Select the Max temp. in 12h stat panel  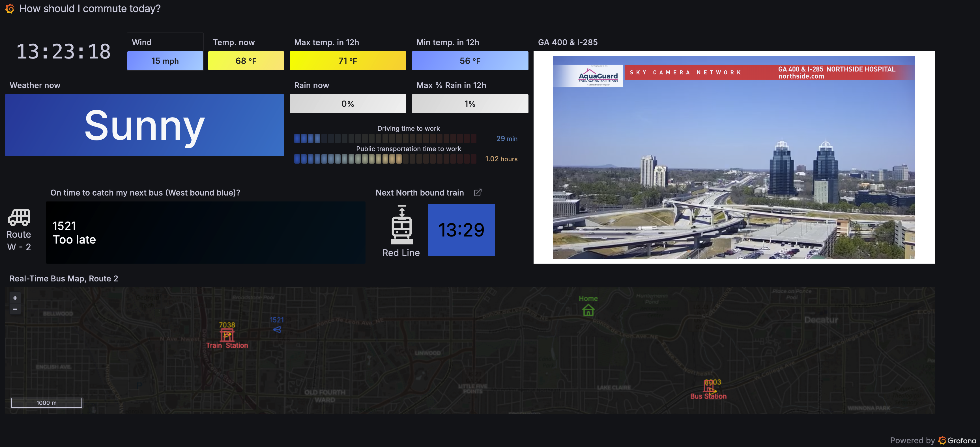[x=347, y=60]
